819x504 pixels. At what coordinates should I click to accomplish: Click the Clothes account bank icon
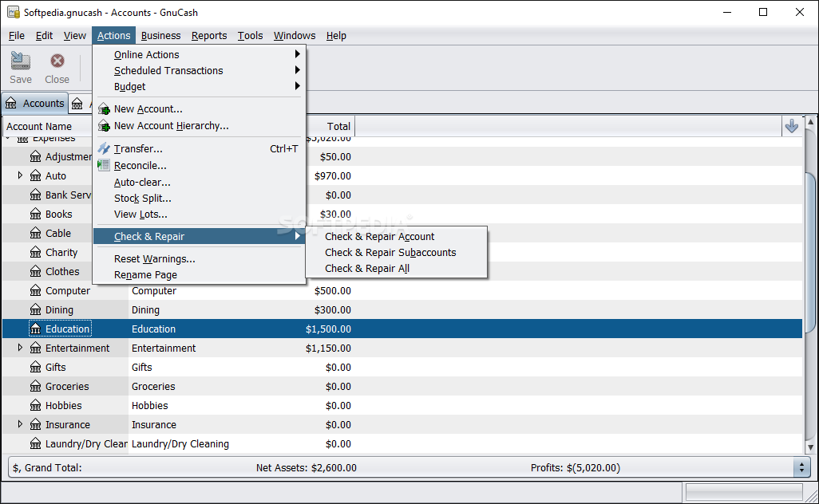click(35, 271)
